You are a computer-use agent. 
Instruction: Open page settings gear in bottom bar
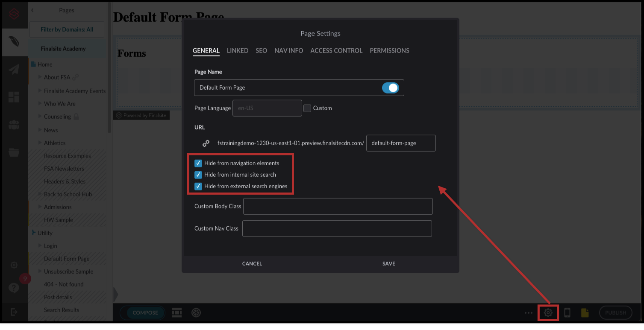(x=548, y=313)
